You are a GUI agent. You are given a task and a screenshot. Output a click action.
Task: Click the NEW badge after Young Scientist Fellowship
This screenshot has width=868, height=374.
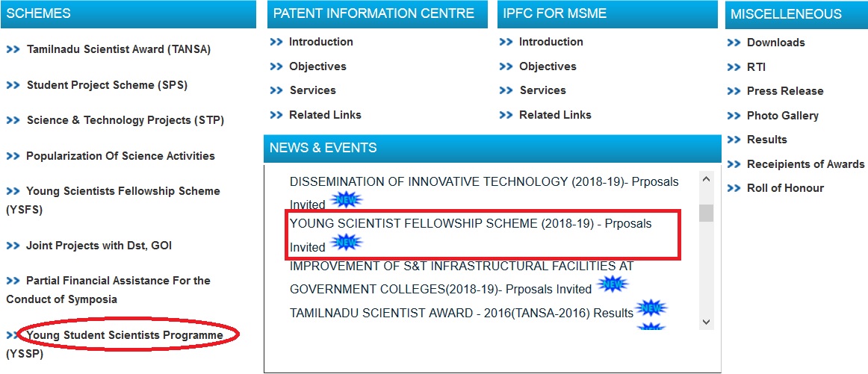[x=346, y=243]
